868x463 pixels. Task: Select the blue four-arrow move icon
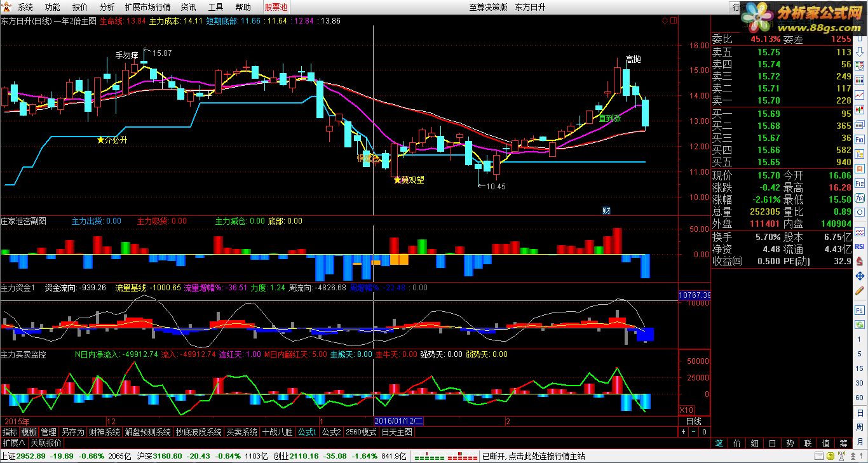[860, 276]
